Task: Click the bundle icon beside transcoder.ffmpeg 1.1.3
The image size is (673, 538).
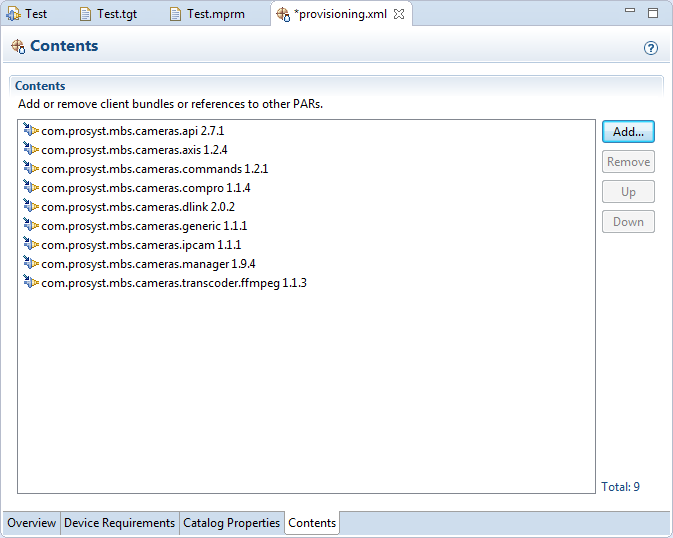Action: click(30, 283)
